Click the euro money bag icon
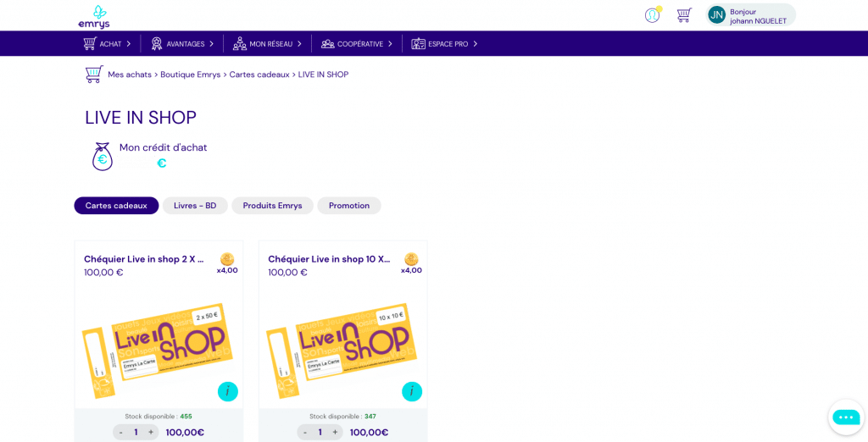Viewport: 868px width, 442px height. pos(103,157)
